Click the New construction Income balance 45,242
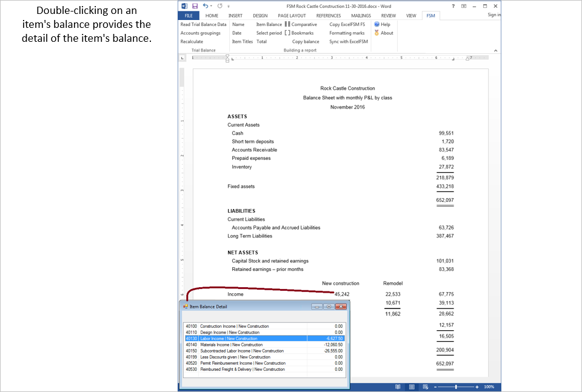This screenshot has height=392, width=582. pos(342,294)
